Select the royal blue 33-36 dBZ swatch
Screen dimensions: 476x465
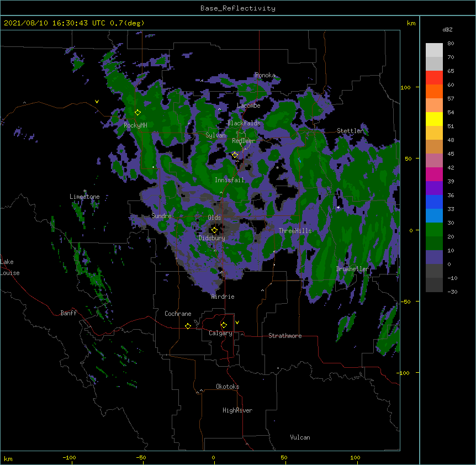point(434,202)
